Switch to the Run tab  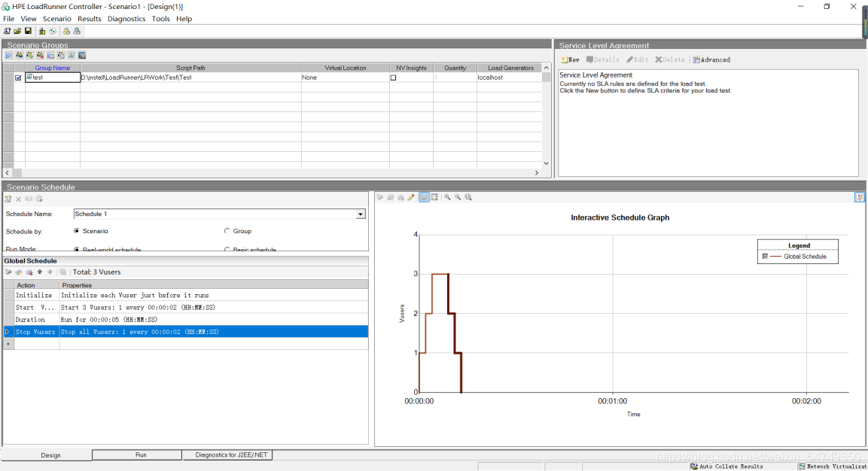(x=141, y=455)
